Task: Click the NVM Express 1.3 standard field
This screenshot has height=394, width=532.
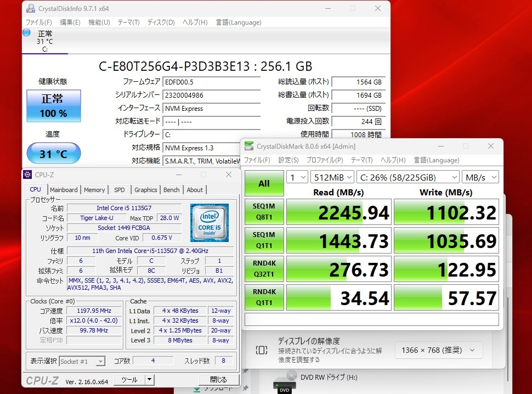Action: coord(201,148)
